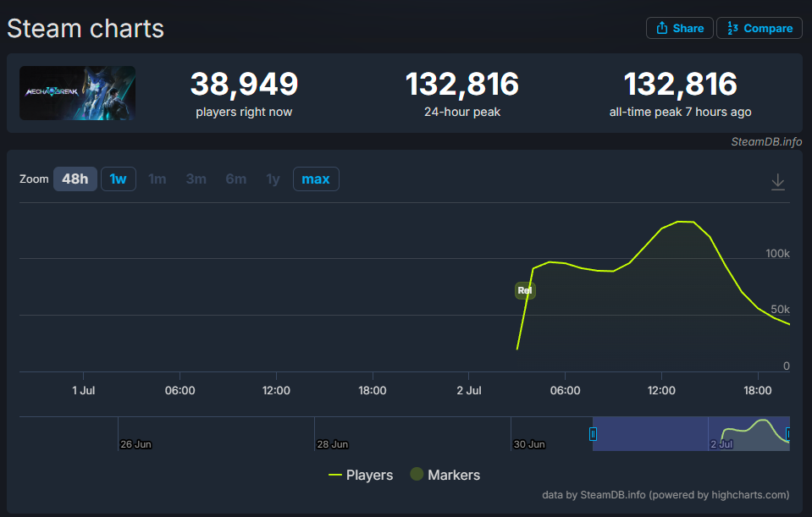Click the Rel release marker on chart
The width and height of the screenshot is (812, 517).
[x=525, y=290]
